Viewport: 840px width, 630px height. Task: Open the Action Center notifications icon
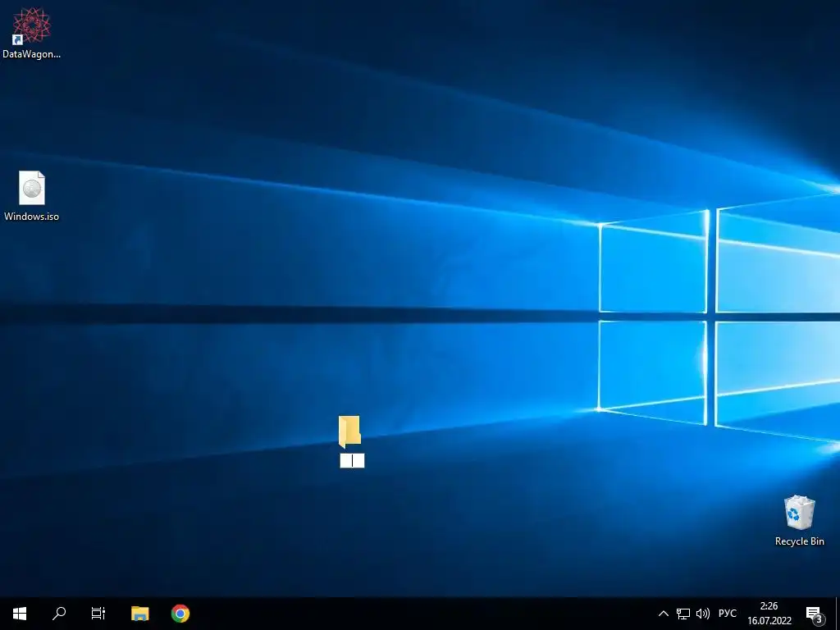815,614
